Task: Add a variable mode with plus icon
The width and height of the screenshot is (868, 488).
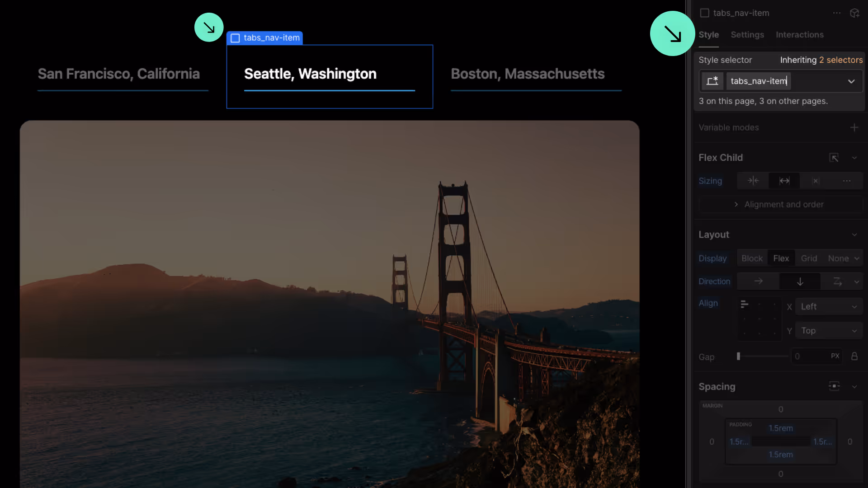Action: 854,127
